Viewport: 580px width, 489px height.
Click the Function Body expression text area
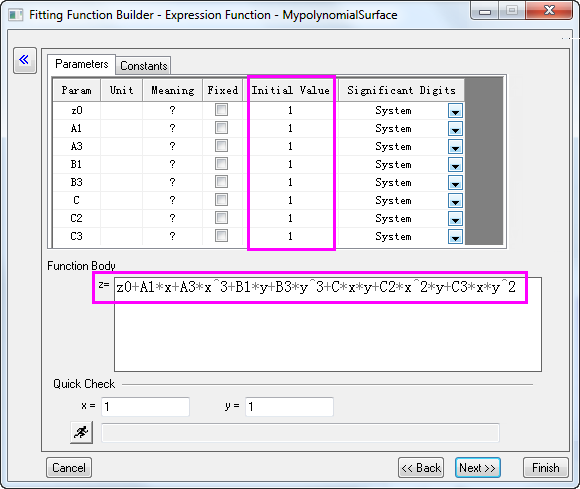point(328,324)
